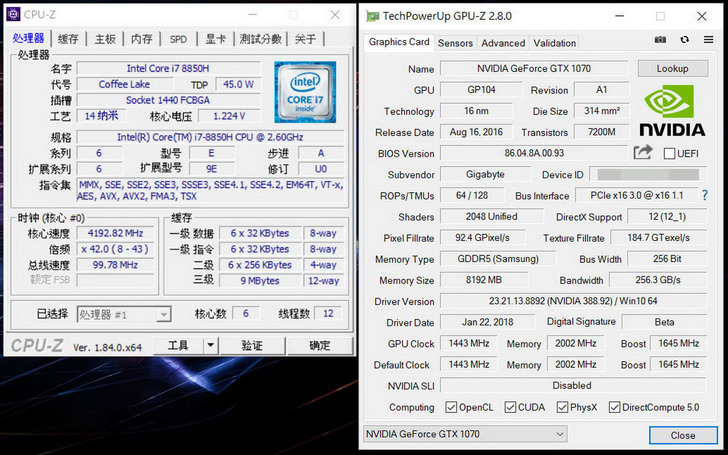This screenshot has height=455, width=728.
Task: Click the GPU-Z refresh icon
Action: (x=684, y=41)
